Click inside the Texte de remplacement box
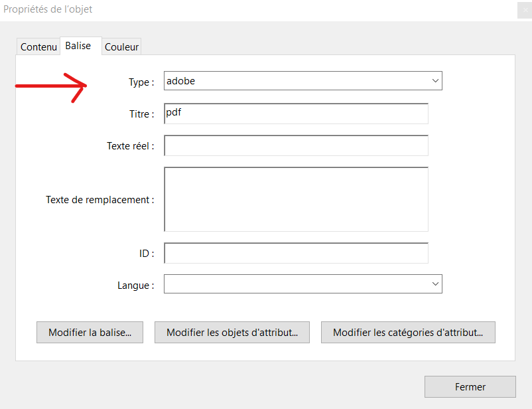This screenshot has height=409, width=532. [x=297, y=199]
